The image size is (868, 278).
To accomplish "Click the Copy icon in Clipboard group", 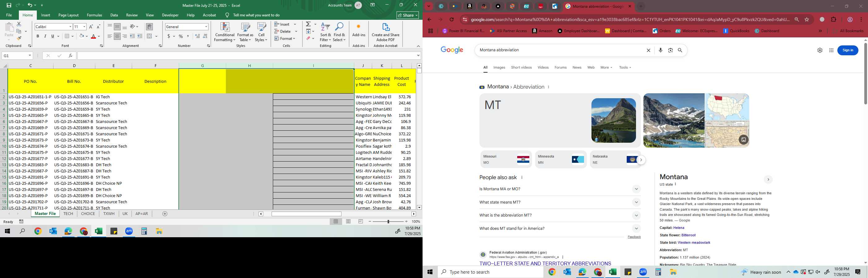I will pyautogui.click(x=19, y=31).
